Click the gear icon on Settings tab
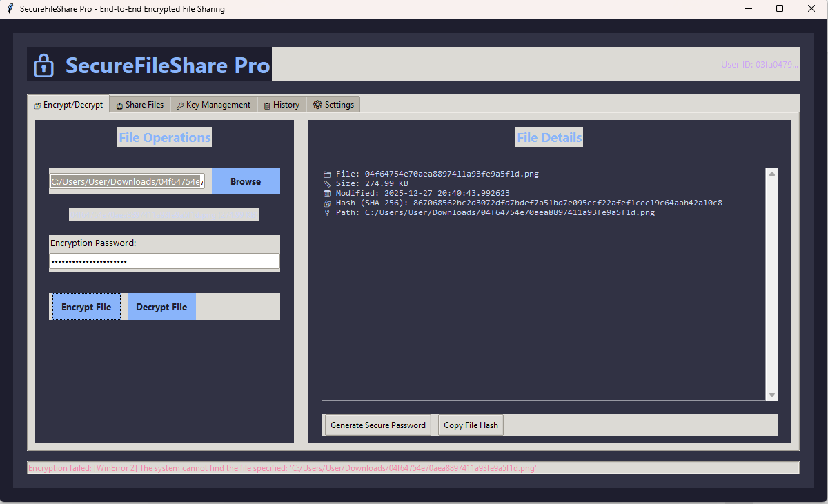 pos(317,105)
